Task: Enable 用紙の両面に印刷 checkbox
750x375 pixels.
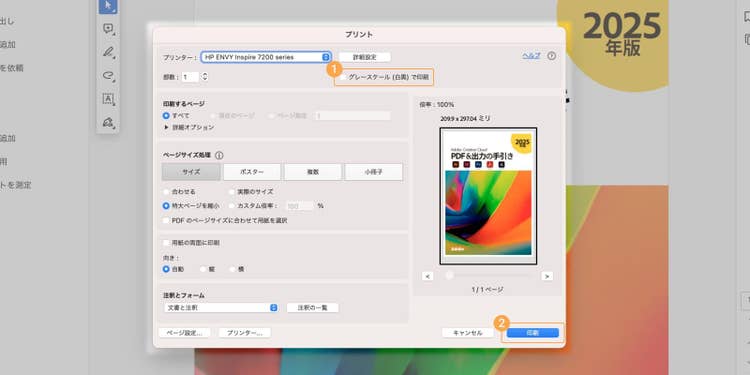Action: pyautogui.click(x=166, y=243)
